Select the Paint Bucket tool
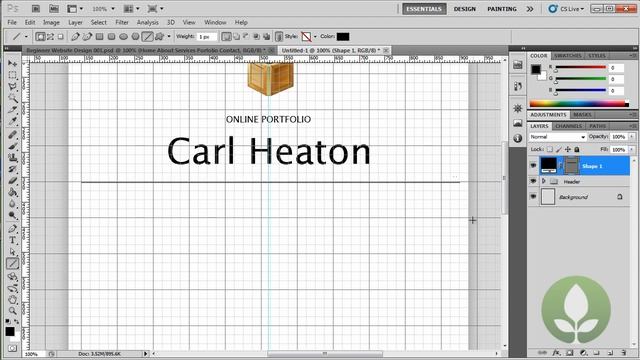640x360 pixels. [x=12, y=192]
